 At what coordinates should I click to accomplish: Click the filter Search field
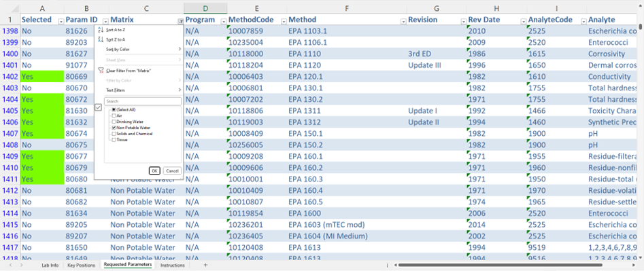(x=143, y=101)
